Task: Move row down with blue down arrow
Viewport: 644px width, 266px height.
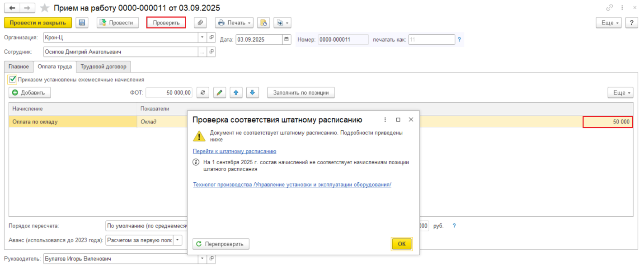Action: click(252, 93)
